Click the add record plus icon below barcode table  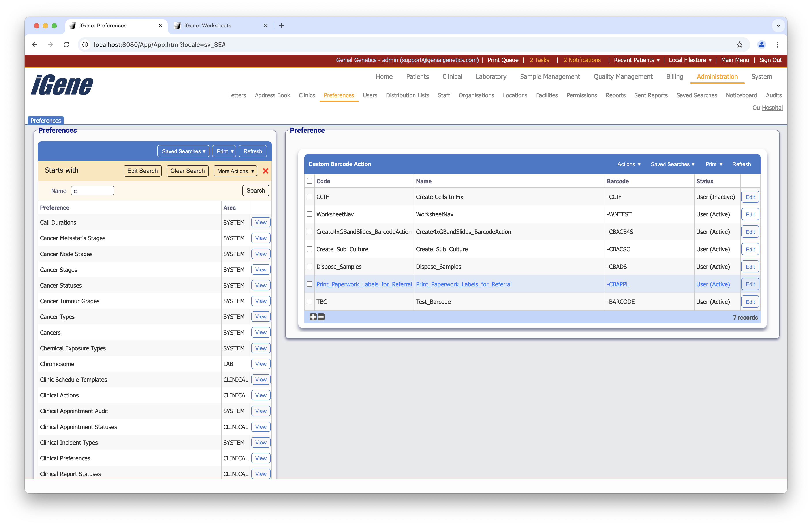(313, 317)
